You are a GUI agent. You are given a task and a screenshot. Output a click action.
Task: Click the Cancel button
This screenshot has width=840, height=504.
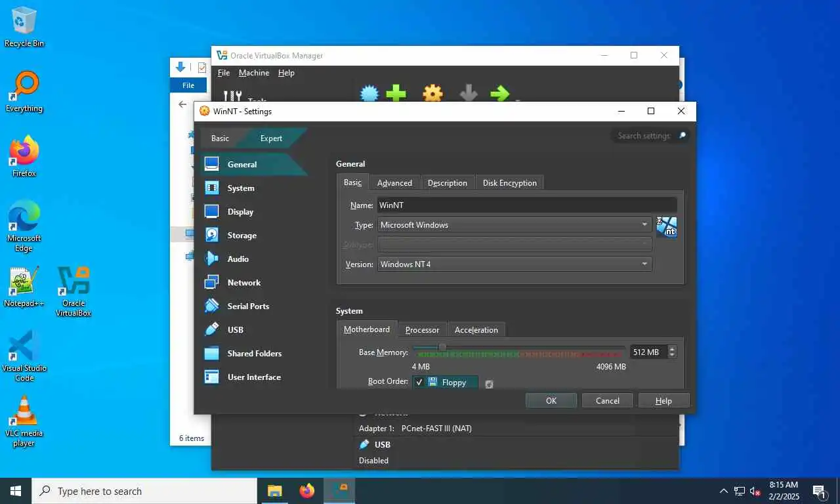608,401
